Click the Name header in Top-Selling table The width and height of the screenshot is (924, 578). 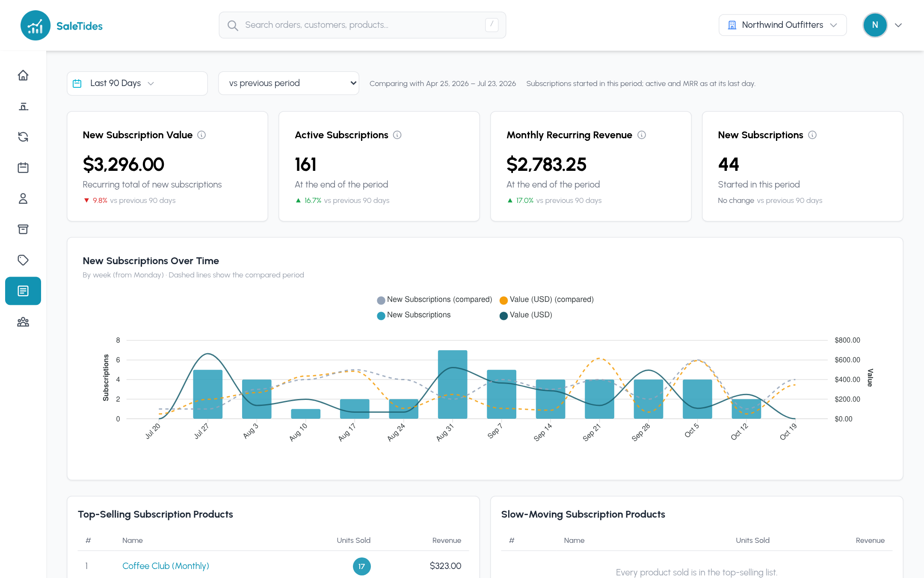[133, 540]
